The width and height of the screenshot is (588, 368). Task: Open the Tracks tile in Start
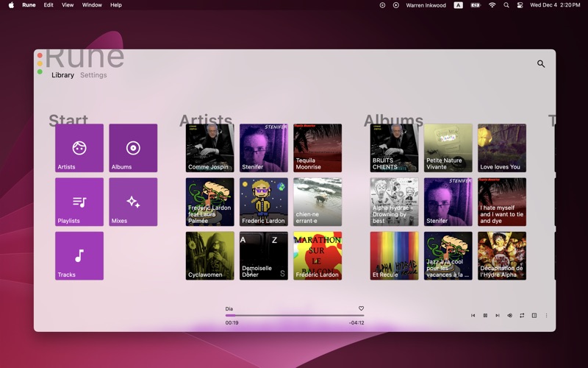coord(79,255)
